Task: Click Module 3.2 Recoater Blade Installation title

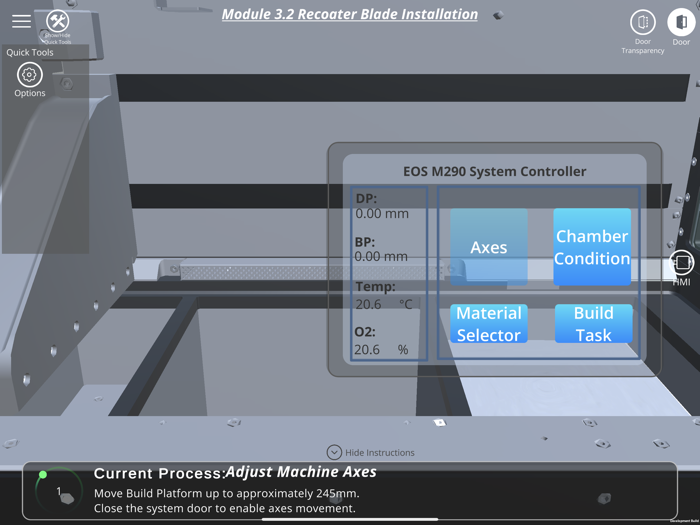Action: pos(350,14)
